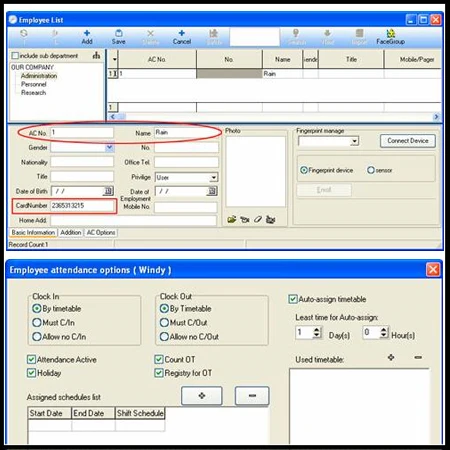Click the camera capture icon under Photo
This screenshot has width=450, height=450.
pos(245,219)
